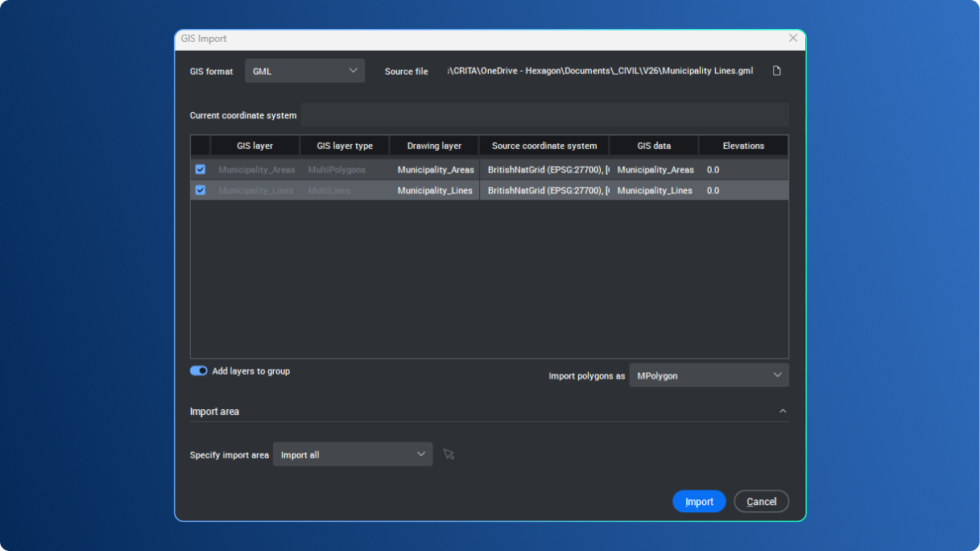Toggle Add layers to group off
This screenshot has width=980, height=551.
click(x=198, y=371)
